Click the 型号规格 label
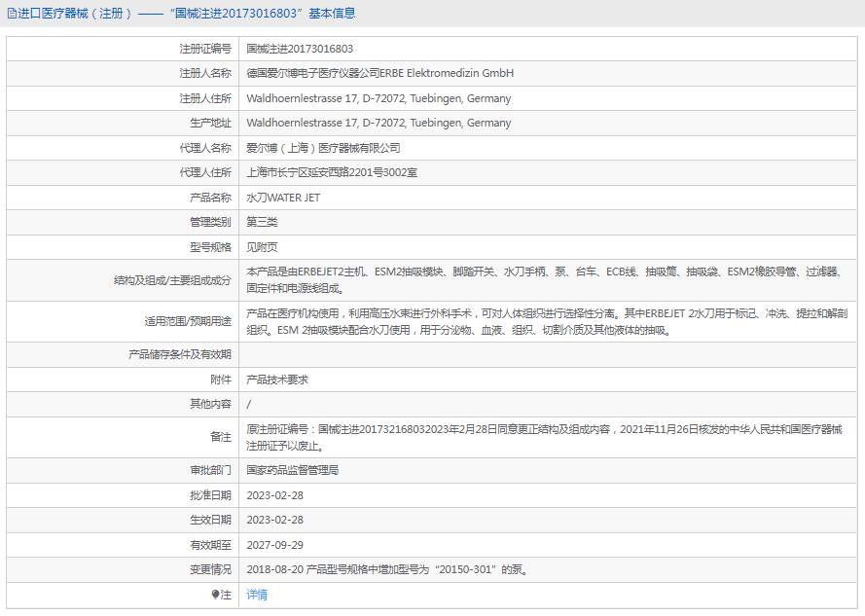This screenshot has width=865, height=616. pyautogui.click(x=211, y=247)
